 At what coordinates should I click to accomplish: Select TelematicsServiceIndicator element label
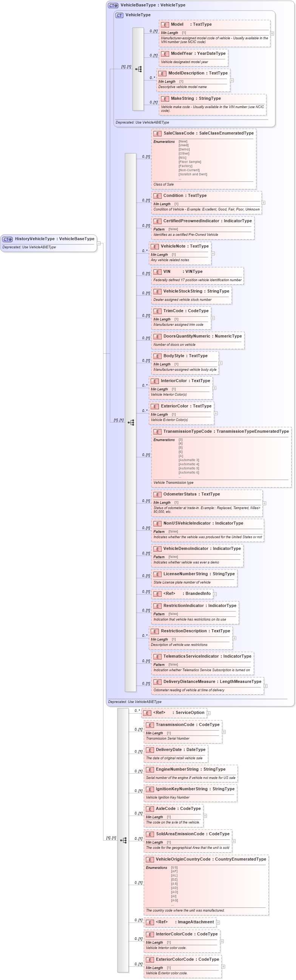(x=191, y=656)
